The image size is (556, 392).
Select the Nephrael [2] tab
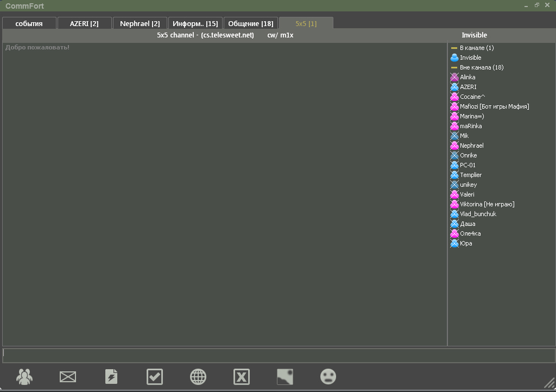click(140, 23)
